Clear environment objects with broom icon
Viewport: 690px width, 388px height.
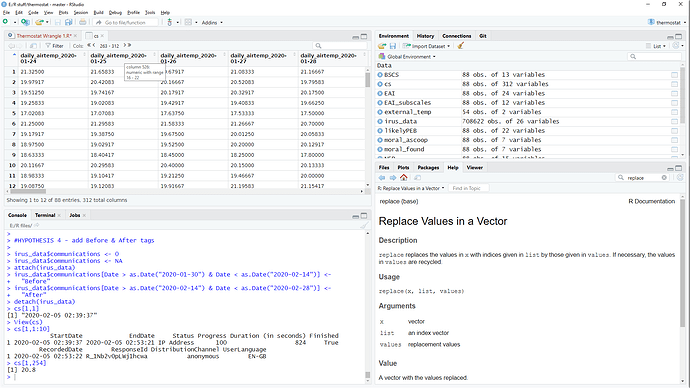461,46
